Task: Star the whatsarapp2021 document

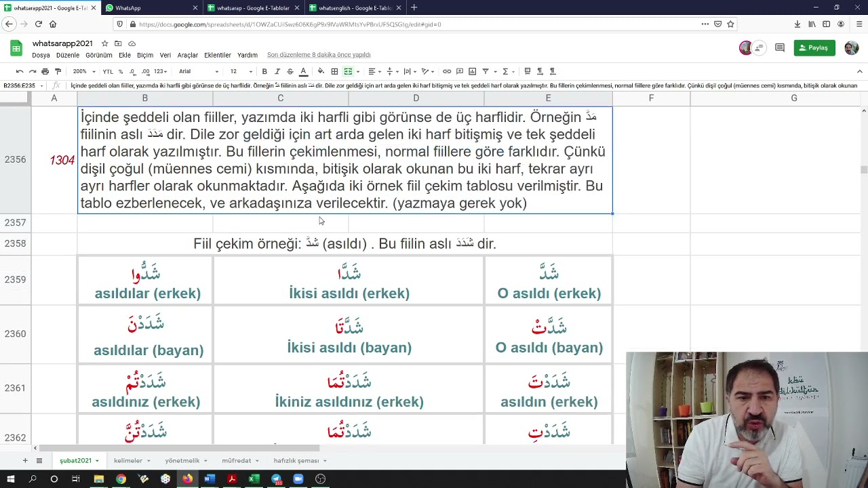Action: (104, 43)
